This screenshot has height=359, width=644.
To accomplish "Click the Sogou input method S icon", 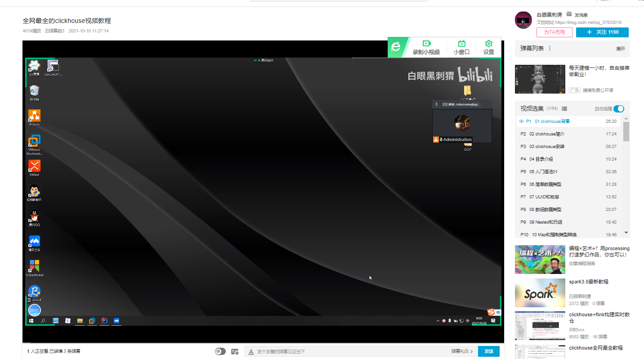I will 492,312.
